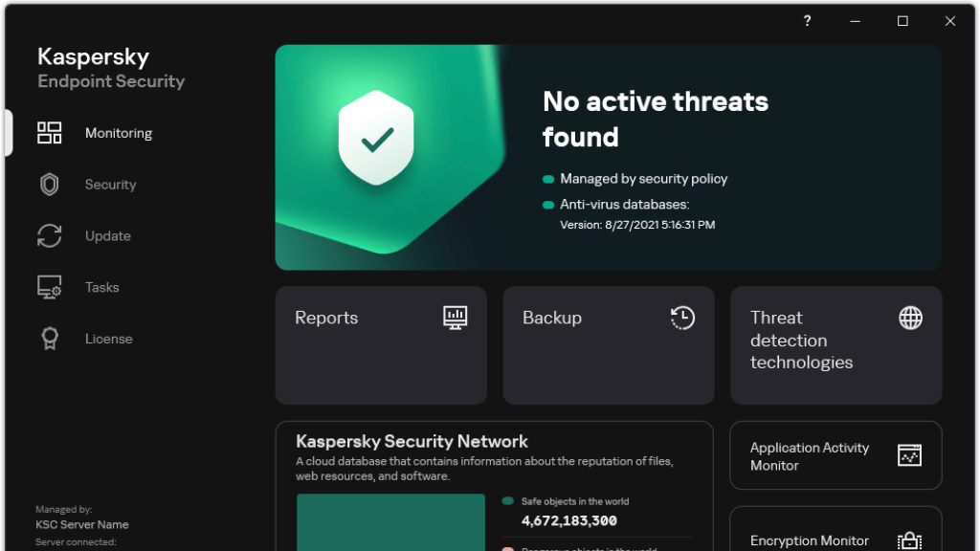Click the Update sync arrows icon
The width and height of the screenshot is (980, 551).
50,235
